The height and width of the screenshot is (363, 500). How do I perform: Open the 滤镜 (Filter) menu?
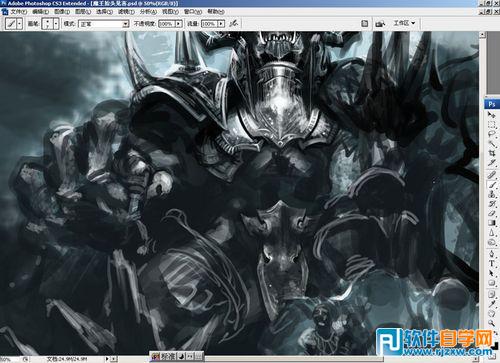tap(126, 12)
